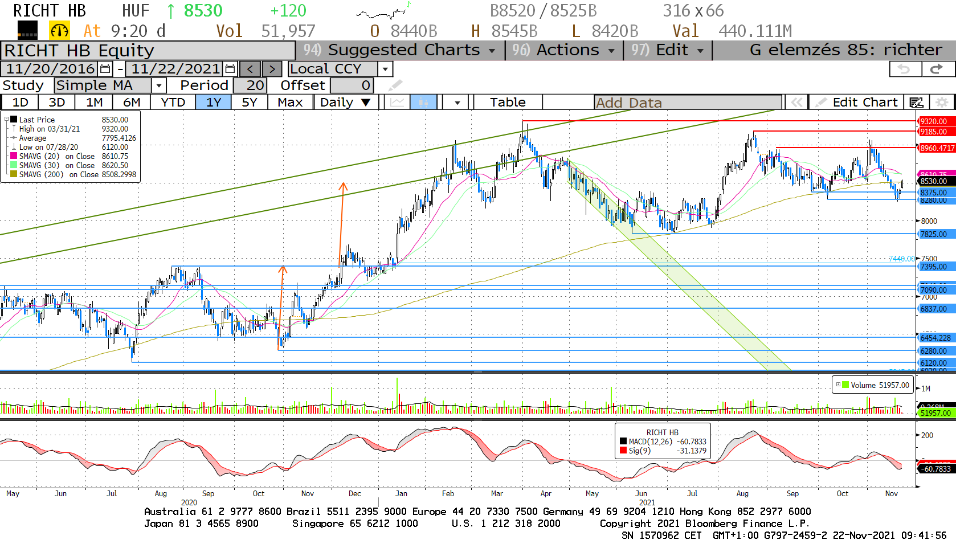Click the Volume green legend swatch
This screenshot has height=560, width=956.
point(845,385)
